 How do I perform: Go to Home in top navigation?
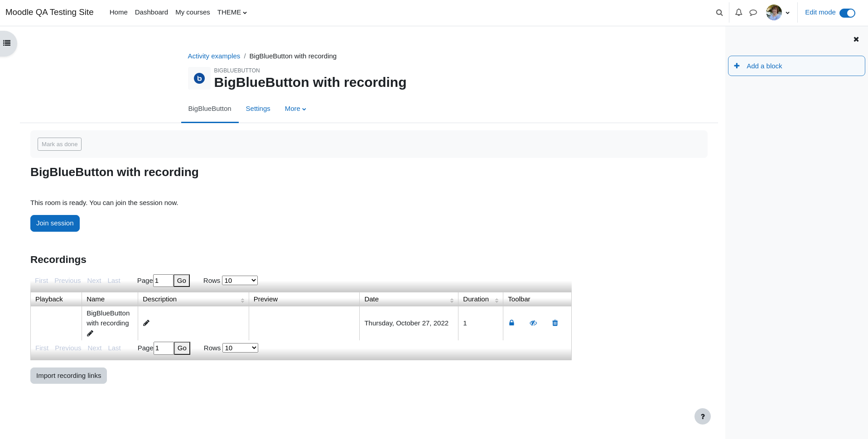pos(118,13)
